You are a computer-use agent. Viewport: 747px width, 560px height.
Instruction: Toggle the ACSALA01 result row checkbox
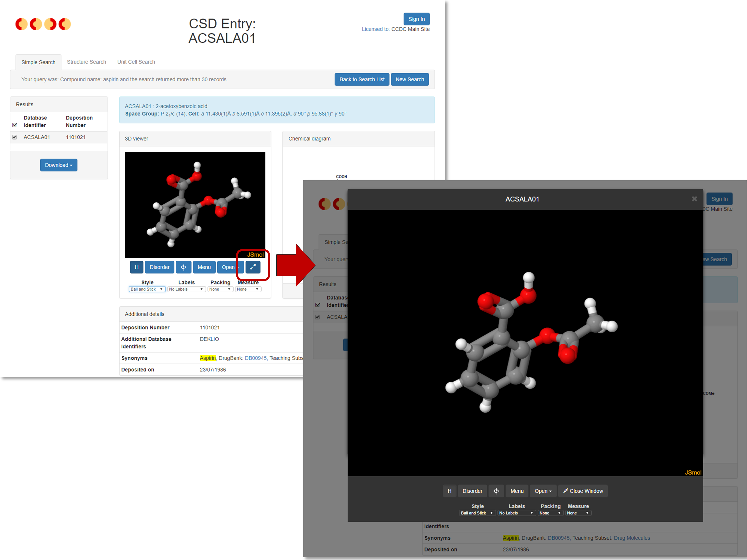[15, 137]
